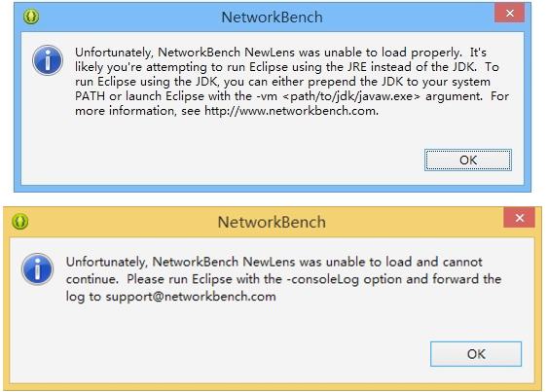Click the support@networkbench.com email address

pyautogui.click(x=191, y=297)
